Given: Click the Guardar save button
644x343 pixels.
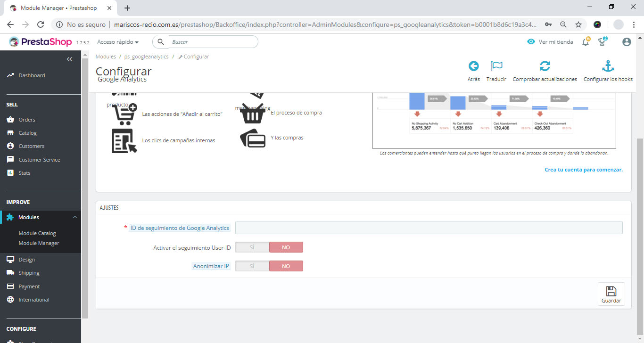Looking at the screenshot, I should point(611,294).
